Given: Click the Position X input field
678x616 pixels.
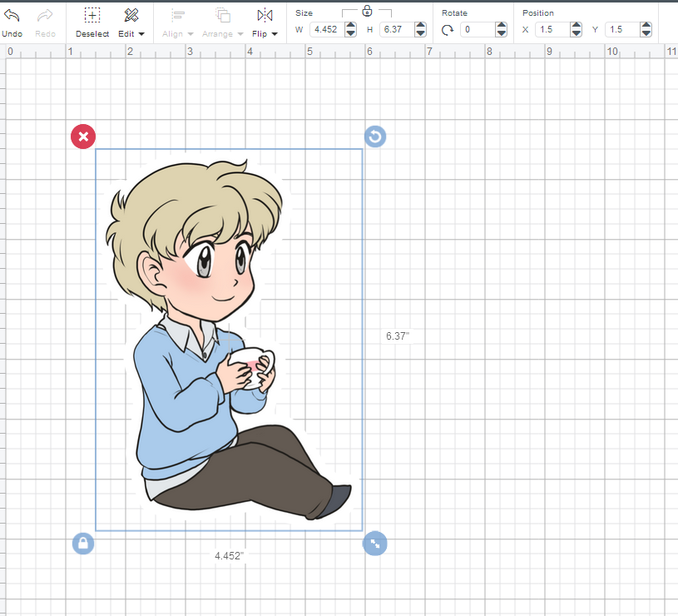Looking at the screenshot, I should click(552, 29).
